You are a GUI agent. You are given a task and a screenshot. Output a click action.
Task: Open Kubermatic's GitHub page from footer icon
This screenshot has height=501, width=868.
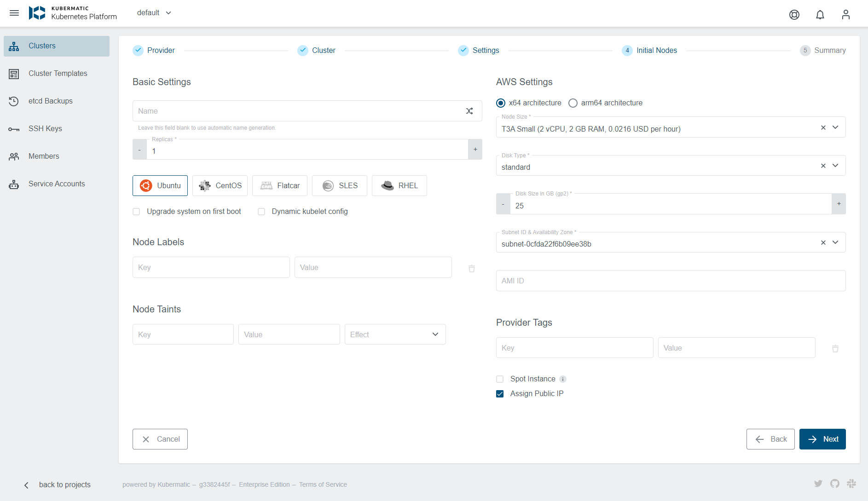tap(834, 484)
